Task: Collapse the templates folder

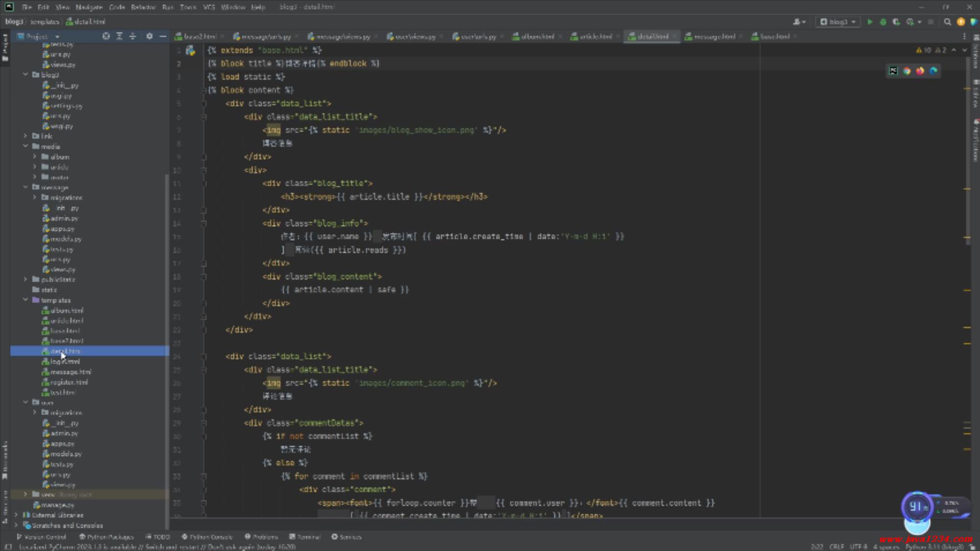Action: pyautogui.click(x=26, y=300)
